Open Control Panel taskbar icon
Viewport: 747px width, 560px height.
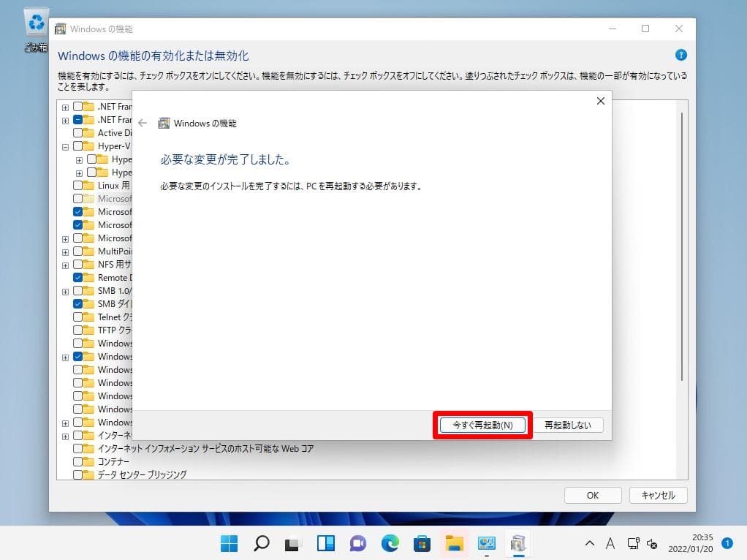click(x=486, y=543)
